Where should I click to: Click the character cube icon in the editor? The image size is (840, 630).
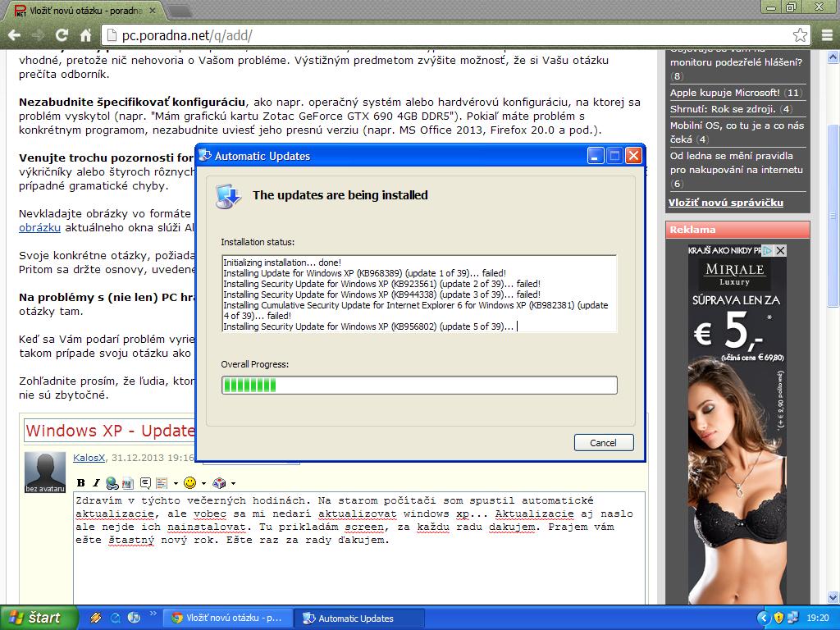219,482
